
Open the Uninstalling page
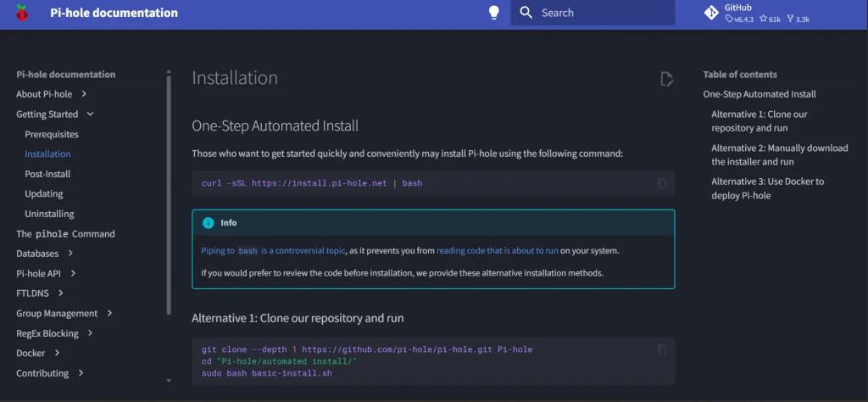point(49,214)
